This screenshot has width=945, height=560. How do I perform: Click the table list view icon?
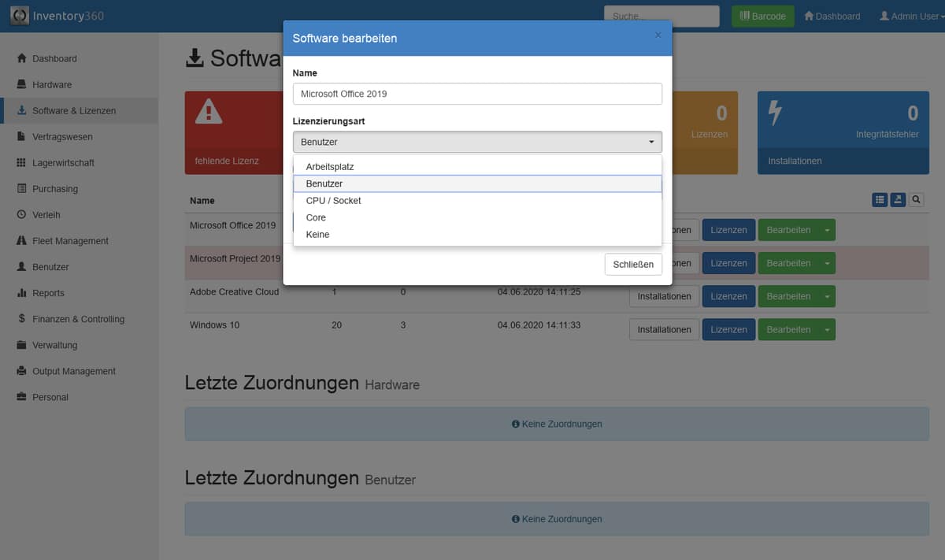coord(880,200)
